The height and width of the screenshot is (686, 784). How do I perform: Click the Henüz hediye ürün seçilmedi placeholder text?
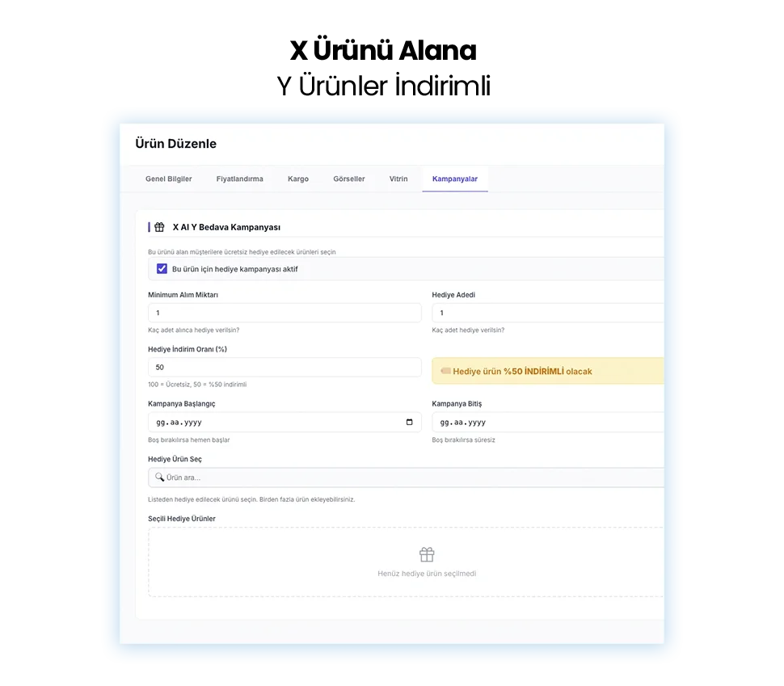(x=427, y=574)
